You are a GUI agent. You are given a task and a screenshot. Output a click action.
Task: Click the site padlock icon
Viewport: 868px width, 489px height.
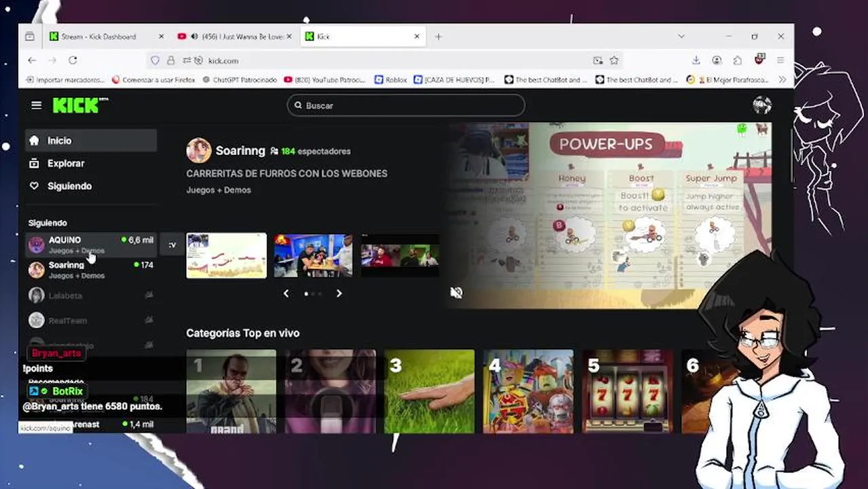click(x=170, y=60)
